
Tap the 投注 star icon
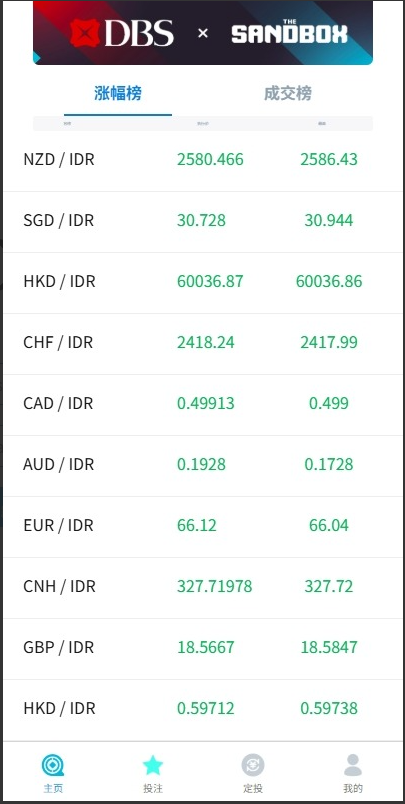coord(153,765)
